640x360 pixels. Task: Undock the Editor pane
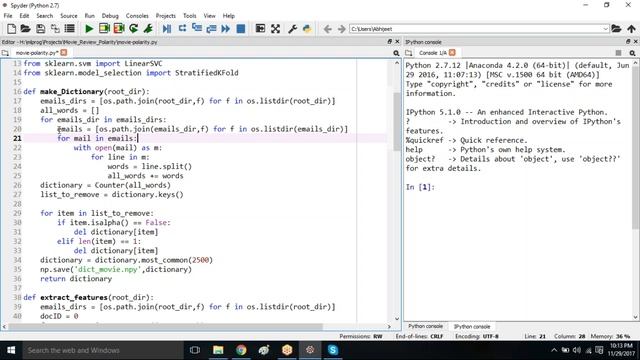[389, 42]
